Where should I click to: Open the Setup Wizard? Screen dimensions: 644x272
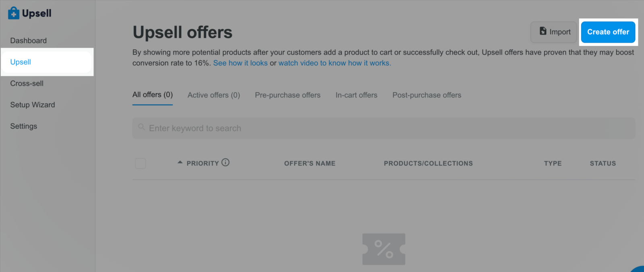click(x=32, y=105)
